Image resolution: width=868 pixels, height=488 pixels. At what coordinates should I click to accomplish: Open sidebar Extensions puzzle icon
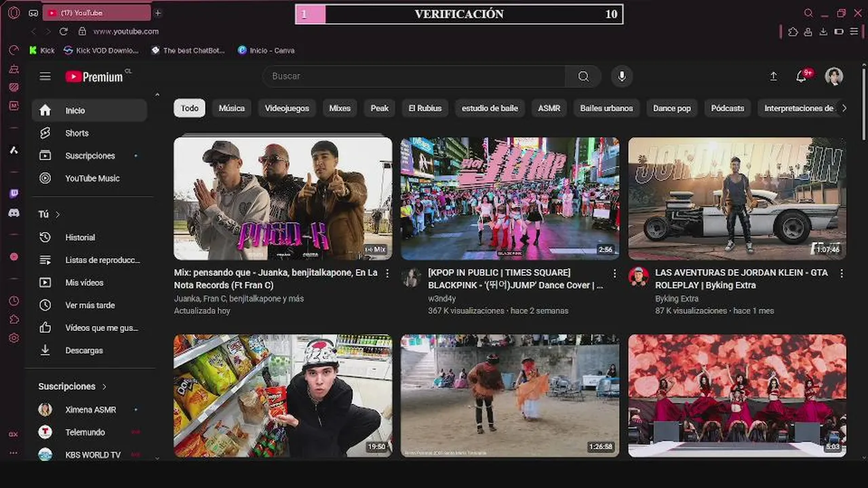click(14, 319)
